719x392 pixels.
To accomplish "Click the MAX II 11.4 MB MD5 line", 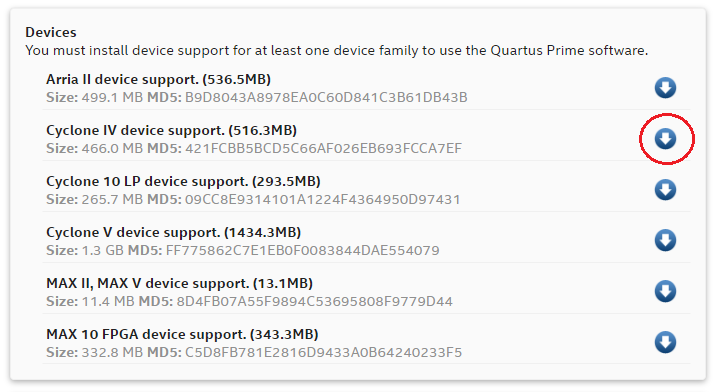I will coord(249,301).
